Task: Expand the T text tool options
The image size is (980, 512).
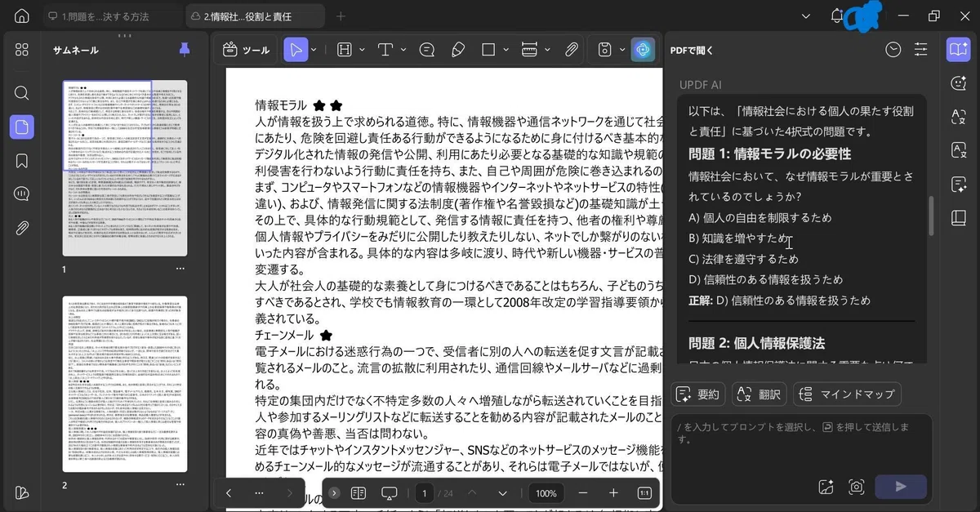Action: [403, 50]
